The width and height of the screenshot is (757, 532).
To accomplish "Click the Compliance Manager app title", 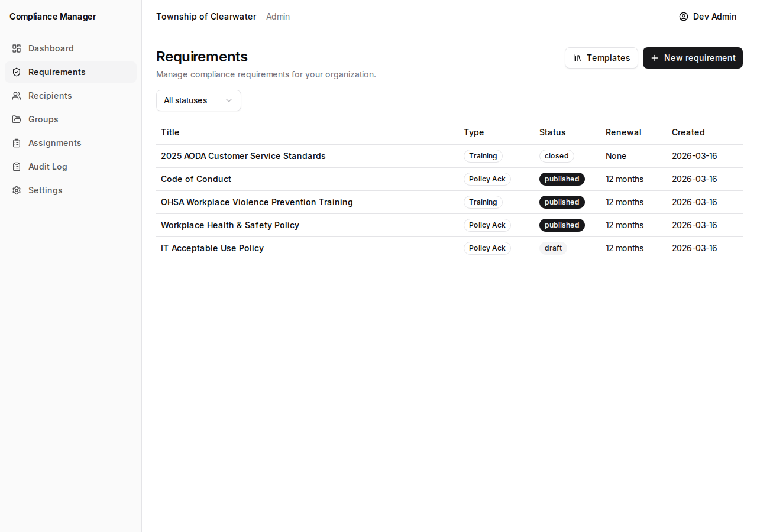I will pos(53,17).
